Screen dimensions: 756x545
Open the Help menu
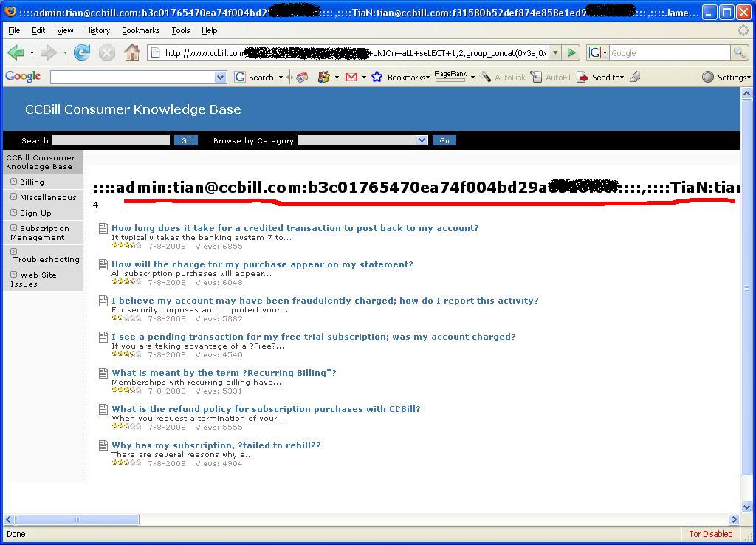[209, 30]
